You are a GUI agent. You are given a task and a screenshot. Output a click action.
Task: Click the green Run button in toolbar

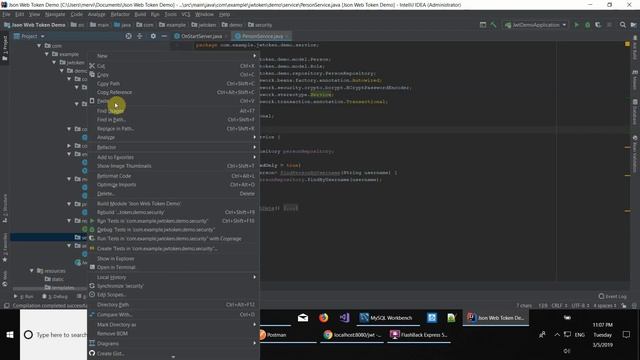(577, 25)
